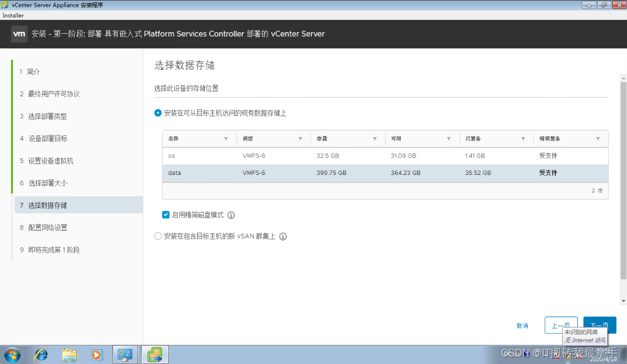Click 上一页 back button
627x364 pixels.
561,325
